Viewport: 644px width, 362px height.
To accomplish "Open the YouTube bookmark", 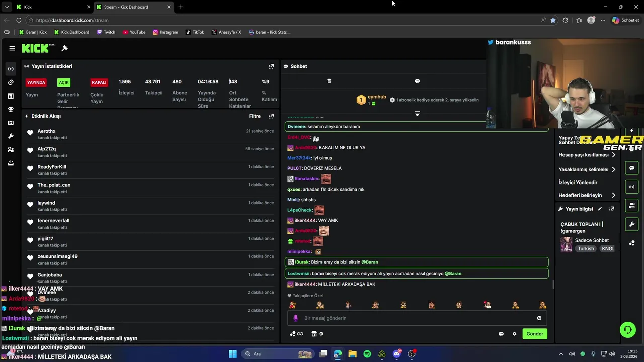I will click(x=134, y=32).
